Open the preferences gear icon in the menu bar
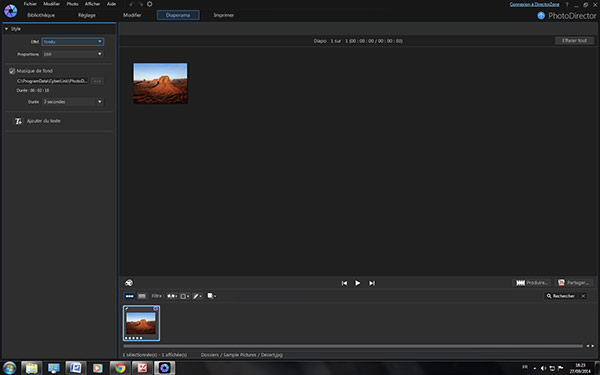The width and height of the screenshot is (600, 375). (150, 4)
